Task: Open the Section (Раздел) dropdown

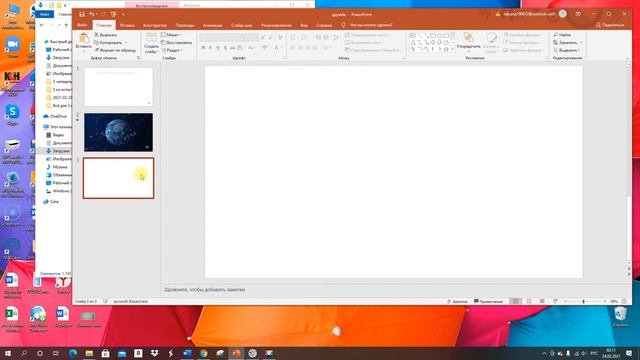Action: coord(172,50)
